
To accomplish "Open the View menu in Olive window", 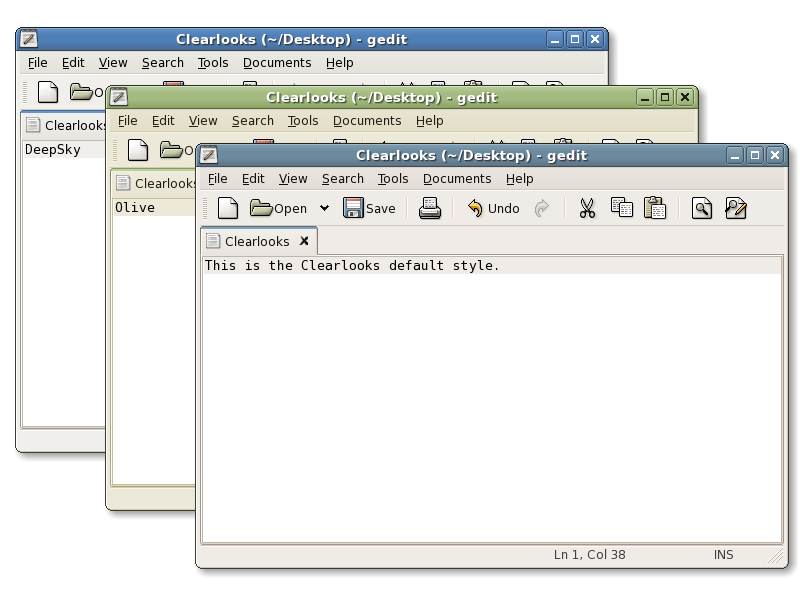I will tap(203, 120).
